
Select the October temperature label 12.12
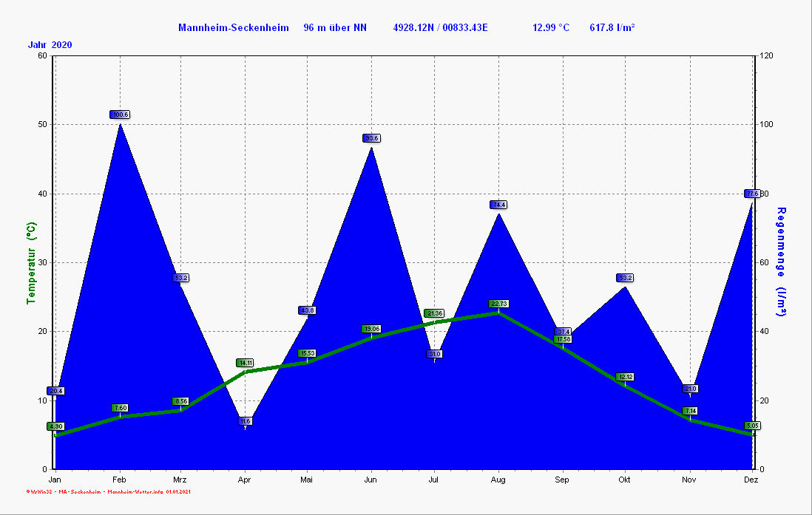(625, 377)
